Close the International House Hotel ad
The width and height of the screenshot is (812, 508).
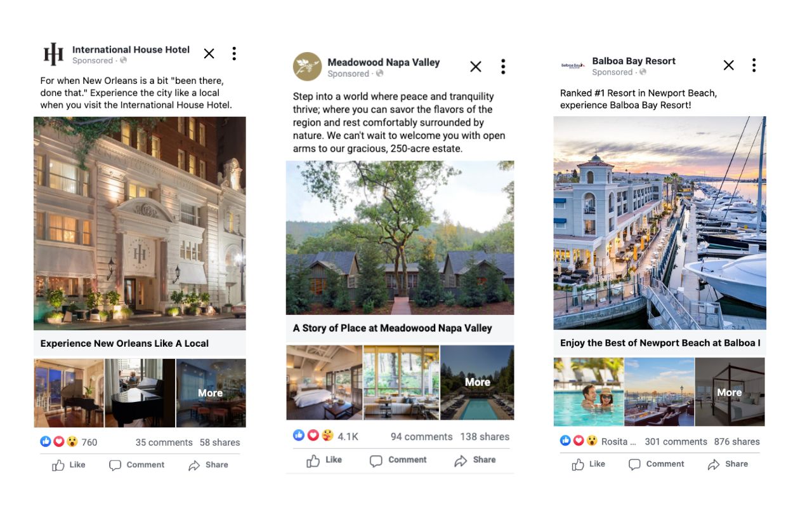(209, 54)
